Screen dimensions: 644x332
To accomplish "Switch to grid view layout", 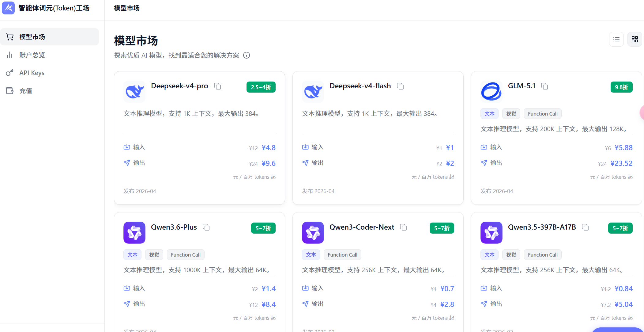I will coord(635,39).
